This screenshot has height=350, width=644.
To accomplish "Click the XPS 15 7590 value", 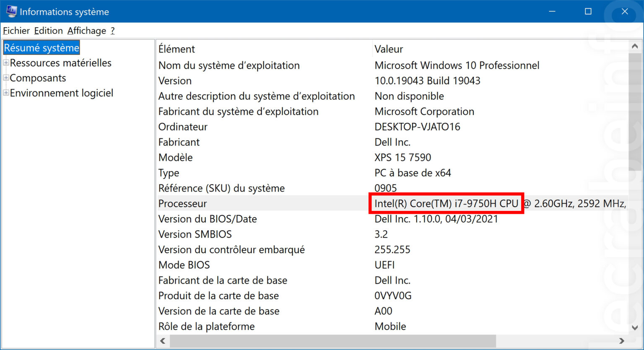I will point(402,158).
